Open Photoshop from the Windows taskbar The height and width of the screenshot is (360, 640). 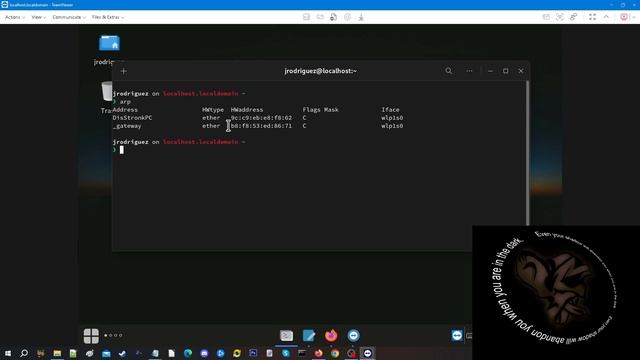[253, 353]
